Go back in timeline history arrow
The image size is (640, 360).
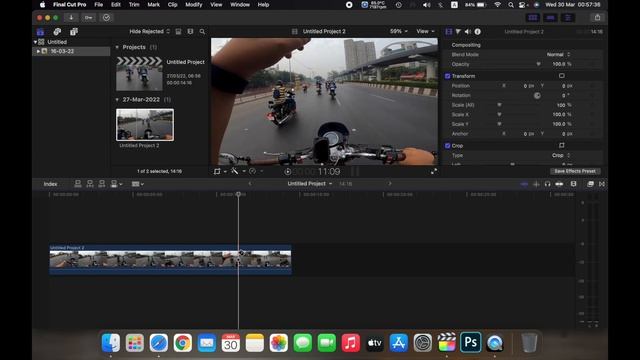point(250,184)
